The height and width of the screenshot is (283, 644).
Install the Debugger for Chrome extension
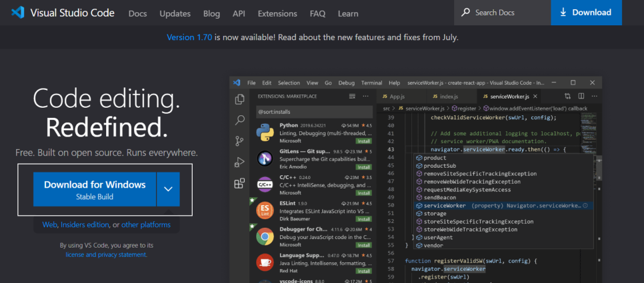coord(363,245)
